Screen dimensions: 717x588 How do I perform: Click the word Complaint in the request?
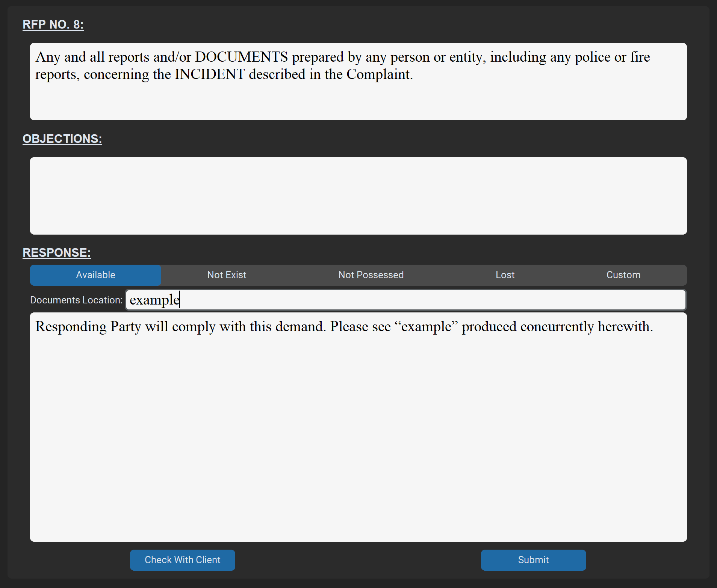(379, 74)
